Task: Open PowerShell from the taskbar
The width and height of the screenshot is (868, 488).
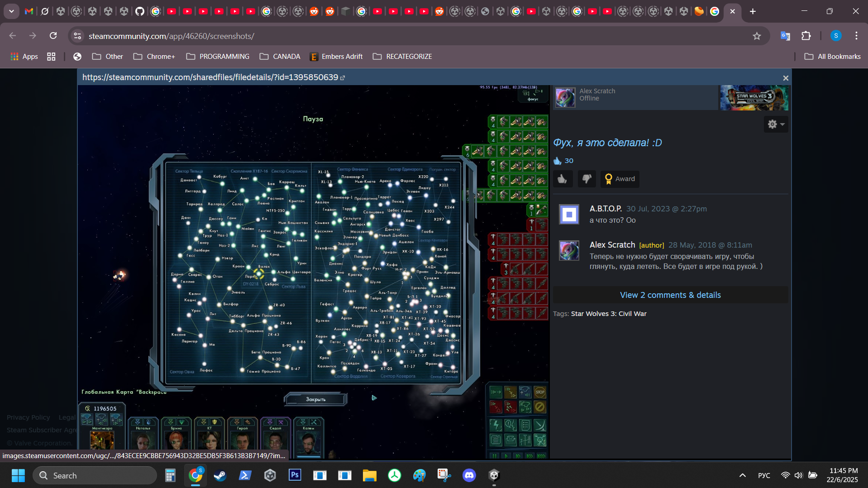Action: coord(245,475)
